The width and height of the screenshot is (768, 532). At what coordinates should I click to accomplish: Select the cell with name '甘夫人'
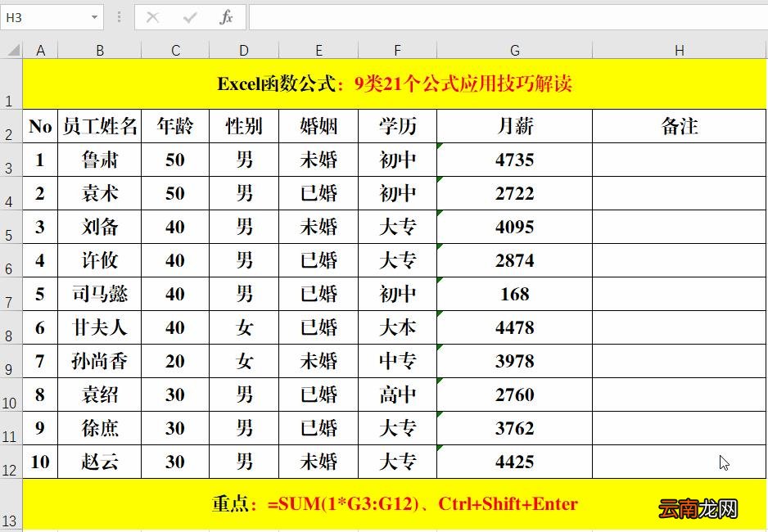(x=100, y=327)
